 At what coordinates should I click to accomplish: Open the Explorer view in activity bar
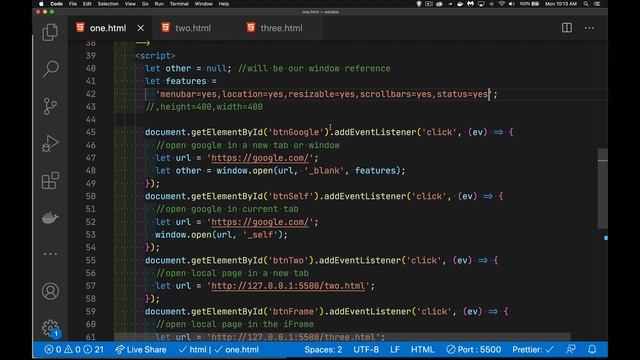tap(50, 32)
